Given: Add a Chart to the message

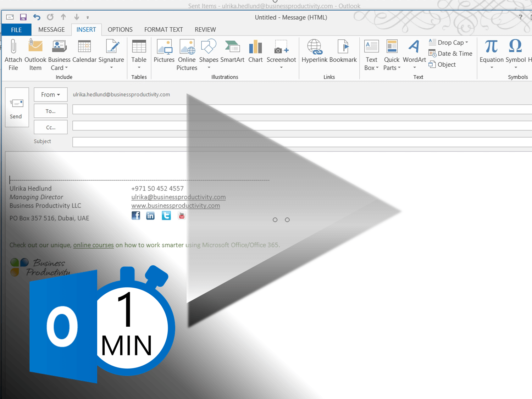Looking at the screenshot, I should tap(255, 51).
